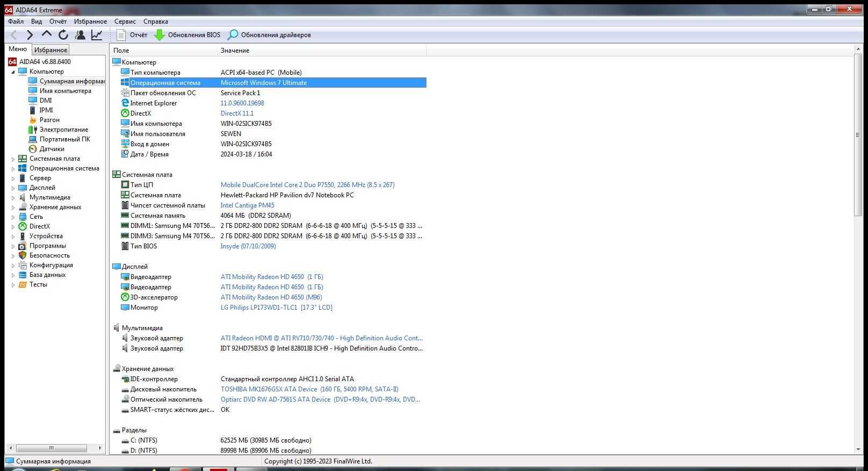The image size is (868, 471).
Task: Expand the Операционная система tree node
Action: 13,169
